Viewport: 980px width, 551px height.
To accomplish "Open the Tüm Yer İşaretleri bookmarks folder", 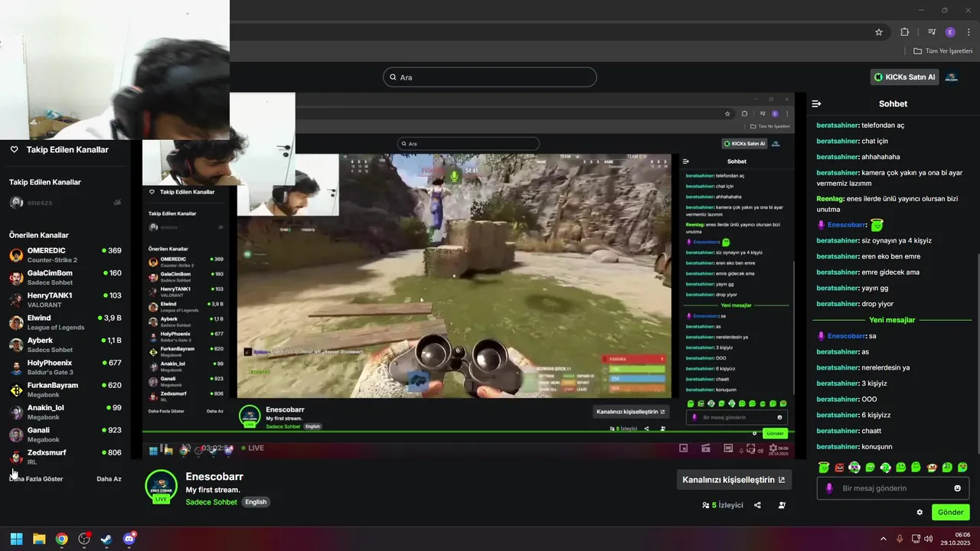I will [943, 51].
